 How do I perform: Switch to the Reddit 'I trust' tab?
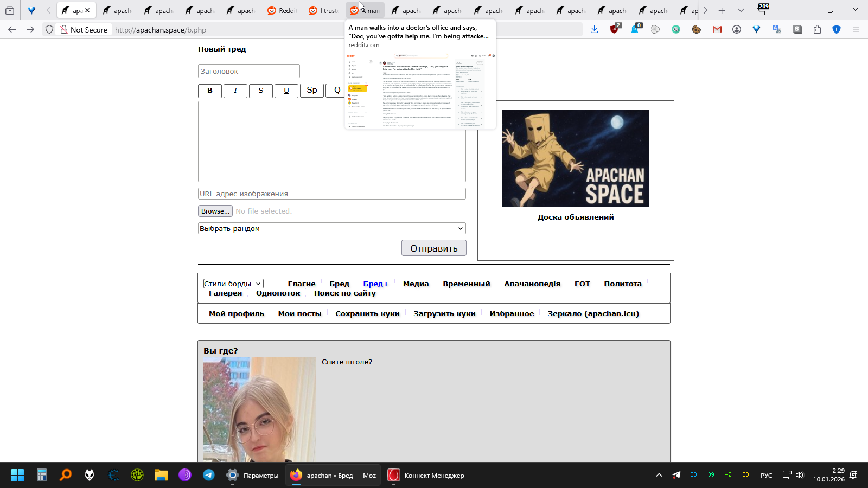[323, 10]
